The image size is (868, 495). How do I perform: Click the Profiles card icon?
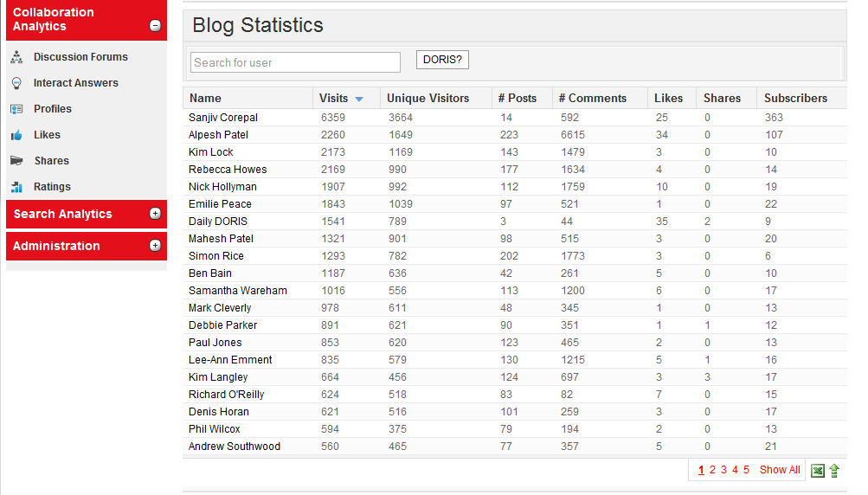pos(16,109)
